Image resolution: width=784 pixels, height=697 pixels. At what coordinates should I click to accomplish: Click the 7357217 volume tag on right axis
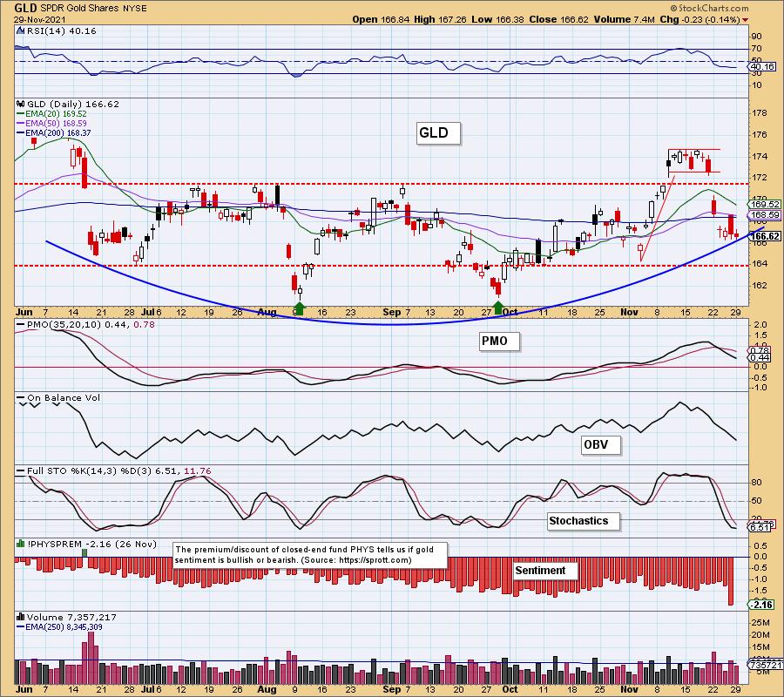pos(766,666)
